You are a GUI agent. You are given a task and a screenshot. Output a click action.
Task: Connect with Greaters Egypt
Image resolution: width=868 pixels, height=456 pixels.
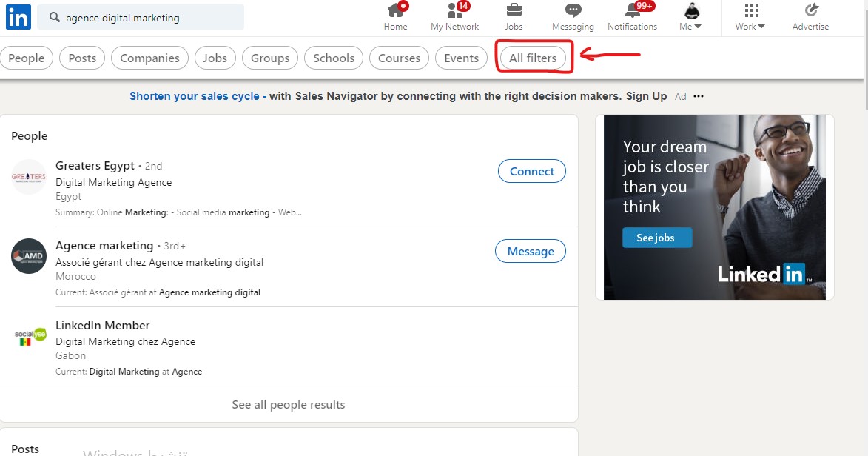click(x=531, y=171)
